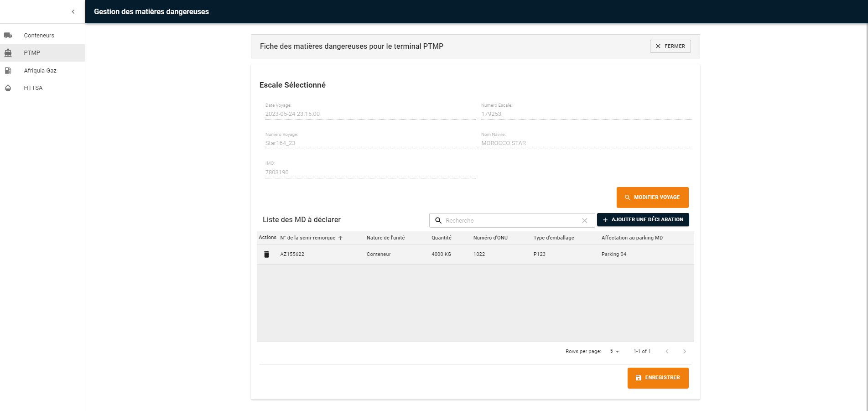Click the gas station icon beside Afriquia Gaz

coord(8,71)
